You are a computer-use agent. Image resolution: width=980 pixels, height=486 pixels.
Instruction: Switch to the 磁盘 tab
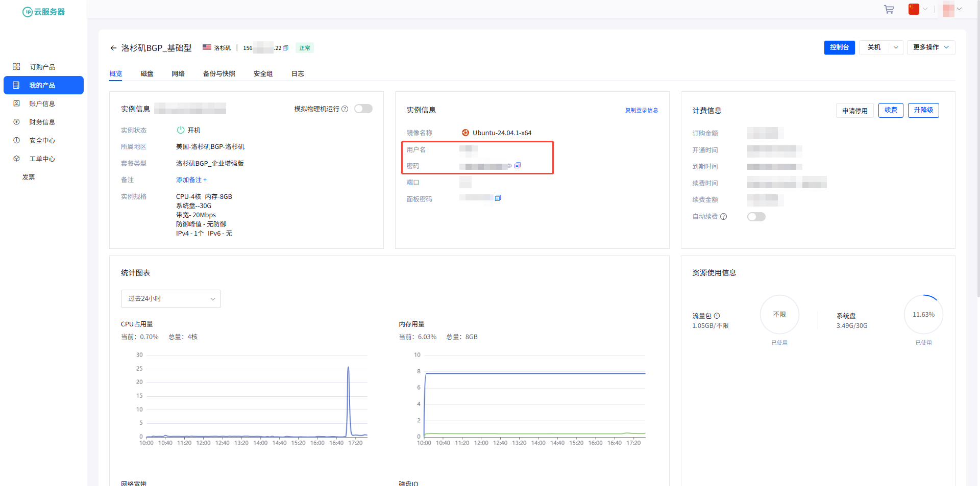(147, 74)
